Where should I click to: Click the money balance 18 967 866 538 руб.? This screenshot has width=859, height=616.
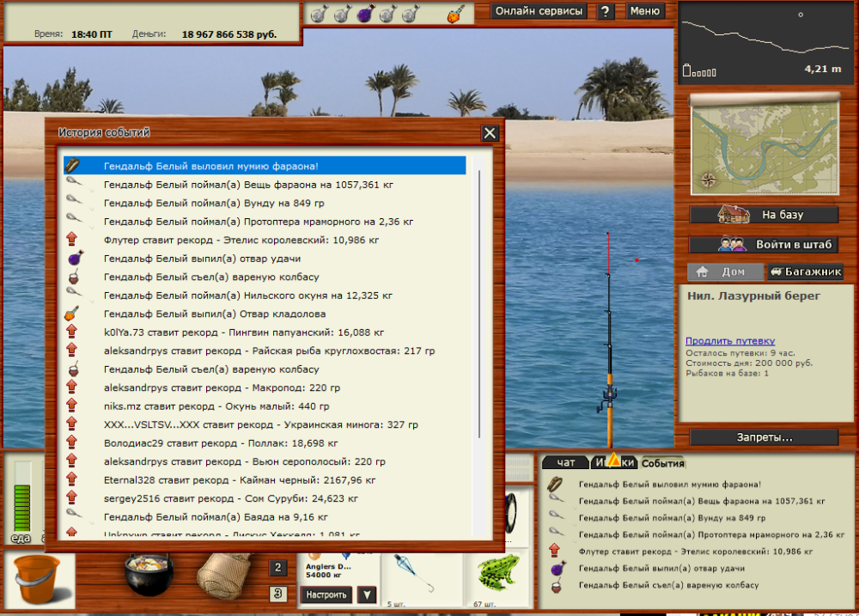[x=229, y=34]
